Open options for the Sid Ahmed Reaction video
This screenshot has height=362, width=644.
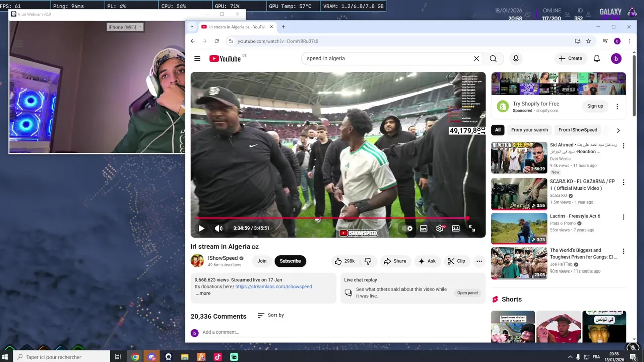[x=623, y=146]
